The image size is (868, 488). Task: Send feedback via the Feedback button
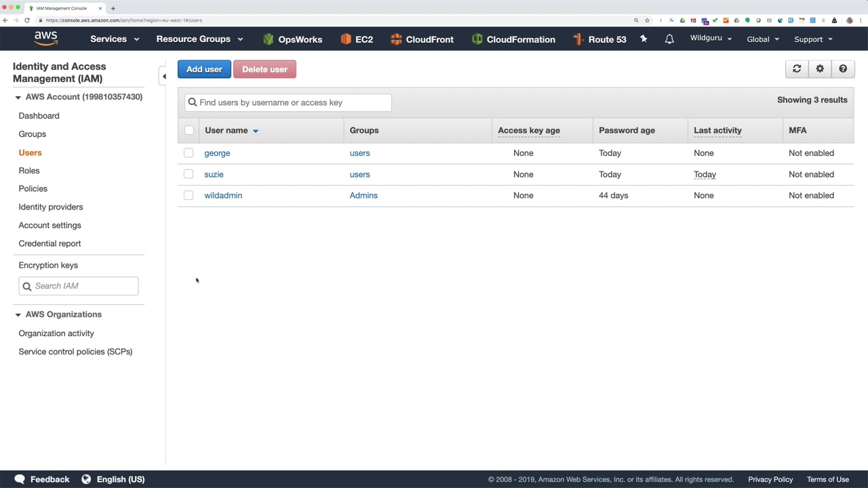[x=42, y=479]
